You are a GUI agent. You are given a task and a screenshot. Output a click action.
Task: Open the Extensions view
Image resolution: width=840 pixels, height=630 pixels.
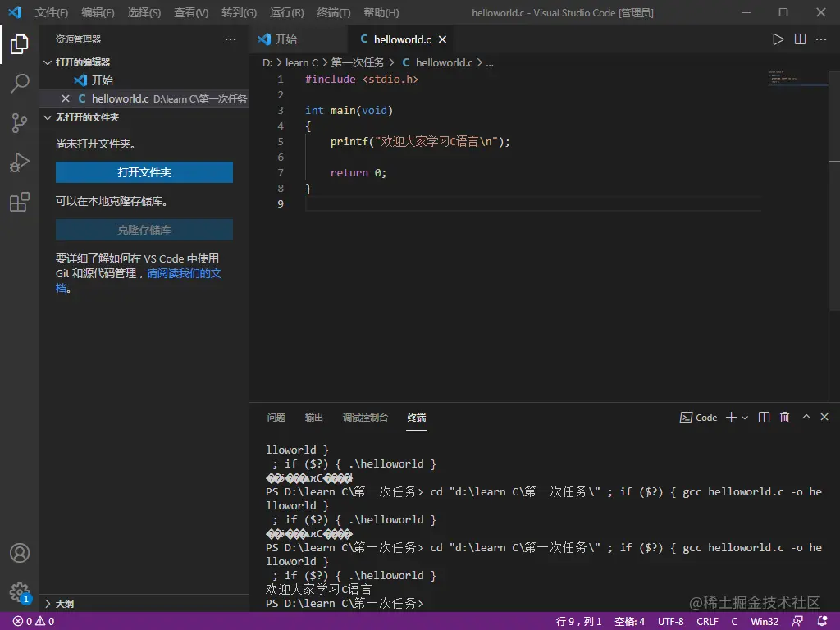[x=20, y=202]
